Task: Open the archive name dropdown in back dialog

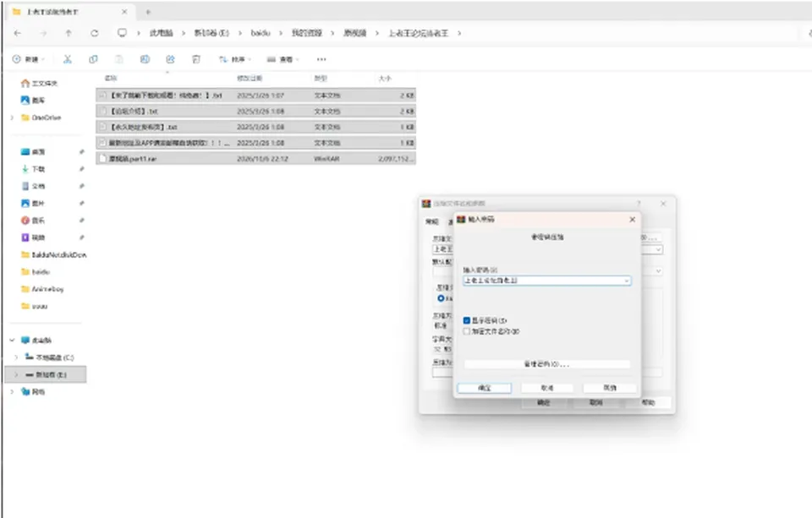Action: pyautogui.click(x=659, y=250)
